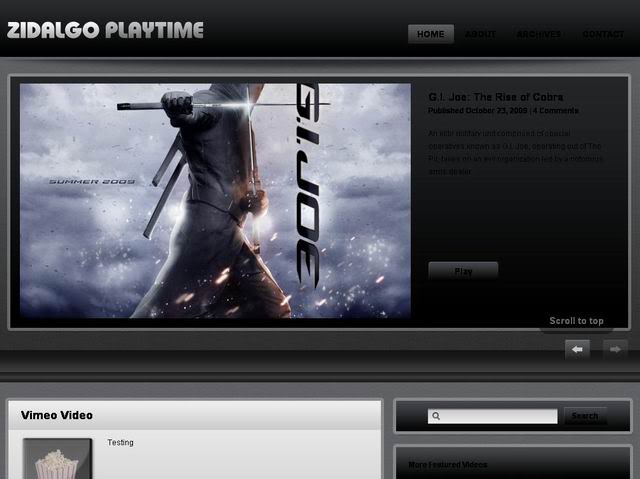640x479 pixels.
Task: Click the Play button for G.I. Joe
Action: click(x=463, y=271)
